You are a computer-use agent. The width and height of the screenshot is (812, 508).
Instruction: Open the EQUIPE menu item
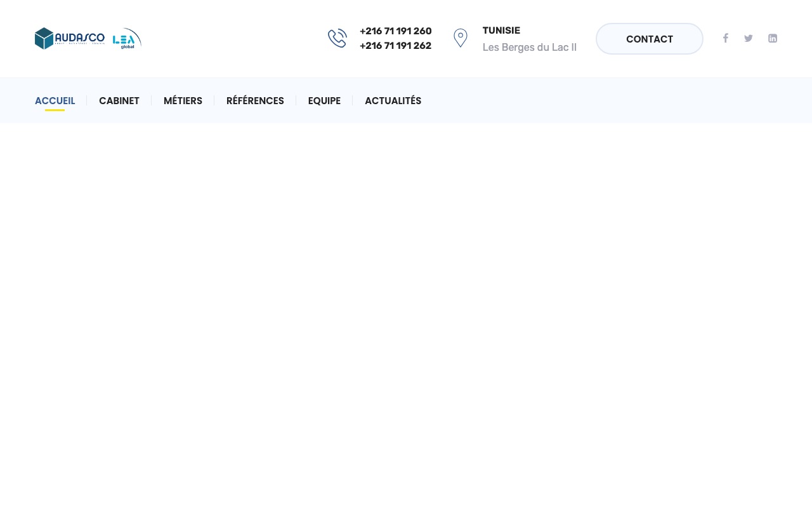(x=324, y=100)
